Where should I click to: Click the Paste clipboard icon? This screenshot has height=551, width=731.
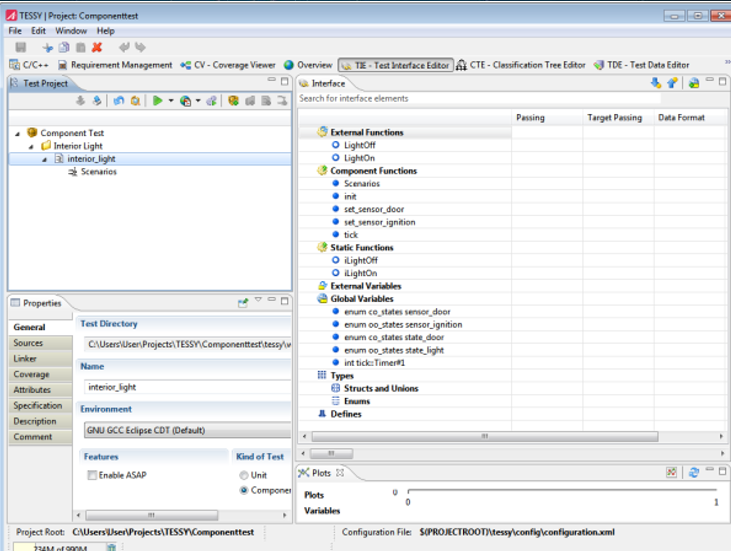click(x=81, y=47)
